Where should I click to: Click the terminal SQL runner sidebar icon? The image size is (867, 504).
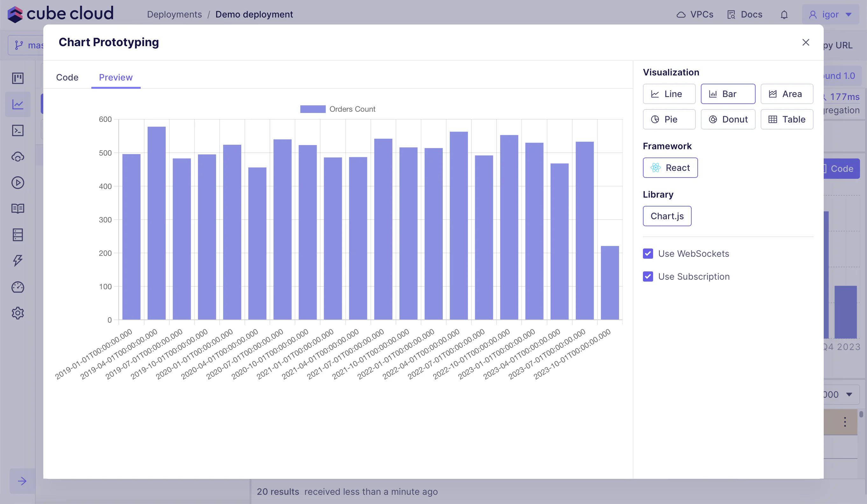click(x=18, y=130)
